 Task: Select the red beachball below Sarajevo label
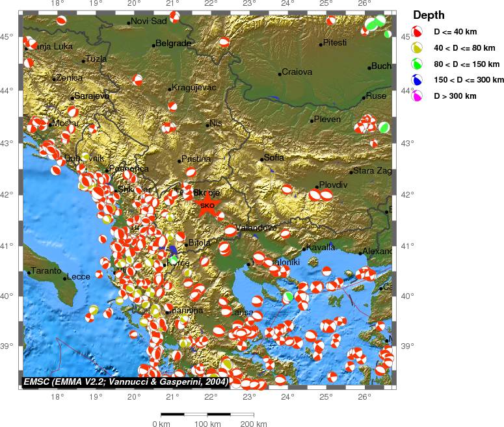tap(73, 112)
